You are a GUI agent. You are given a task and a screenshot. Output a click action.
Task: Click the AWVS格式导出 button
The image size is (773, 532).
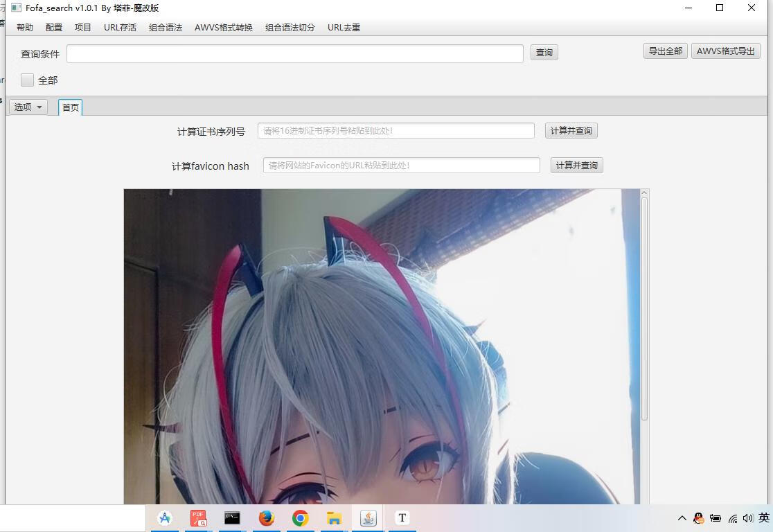[726, 51]
